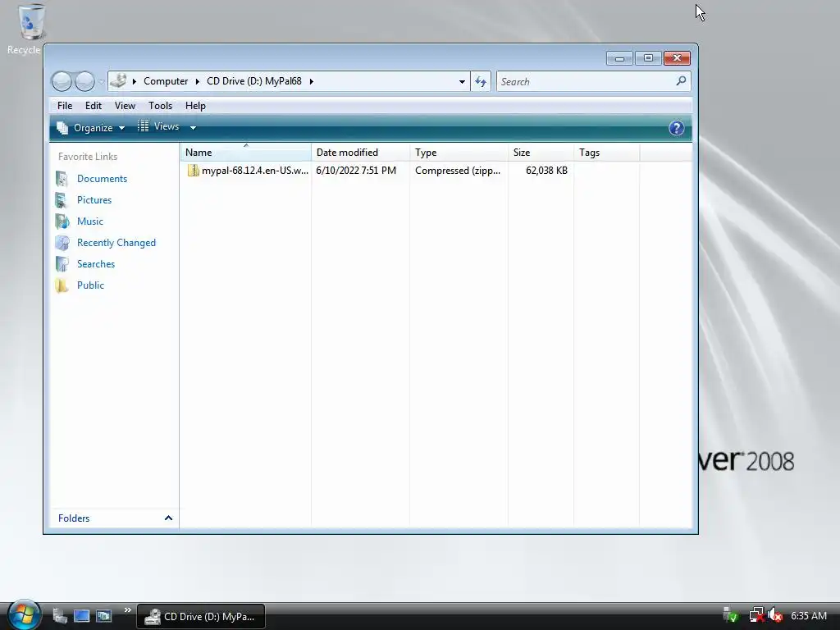Expand the arrow after Computer in the breadcrumb

197,81
